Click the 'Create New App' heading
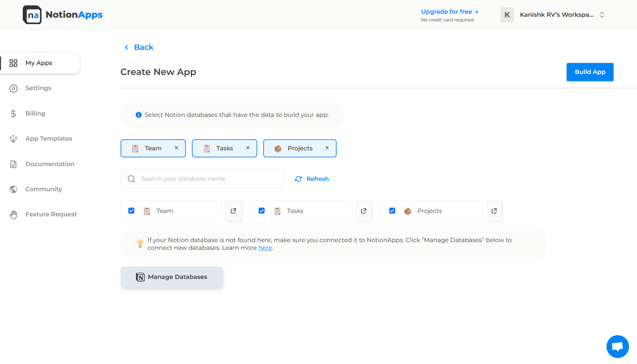The width and height of the screenshot is (637, 364). pos(158,72)
